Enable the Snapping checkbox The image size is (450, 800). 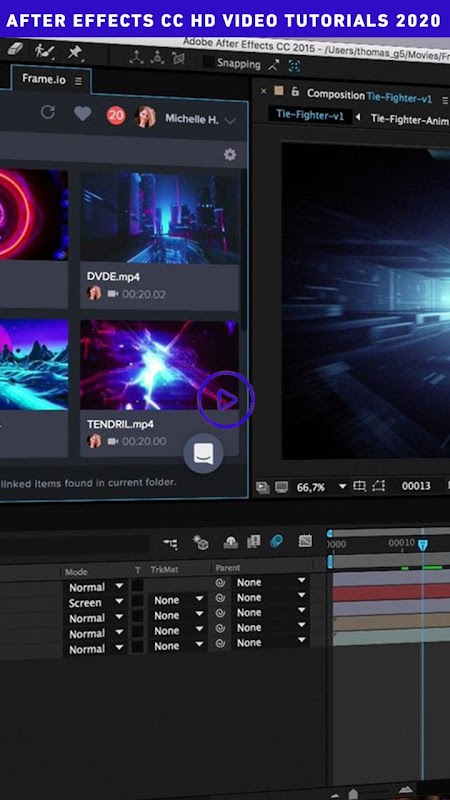(209, 63)
